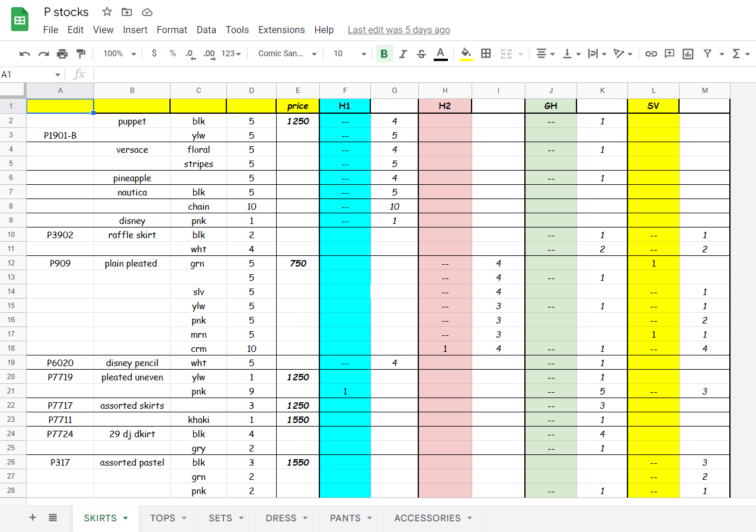Toggle italic text formatting
The image size is (756, 532).
[x=403, y=54]
